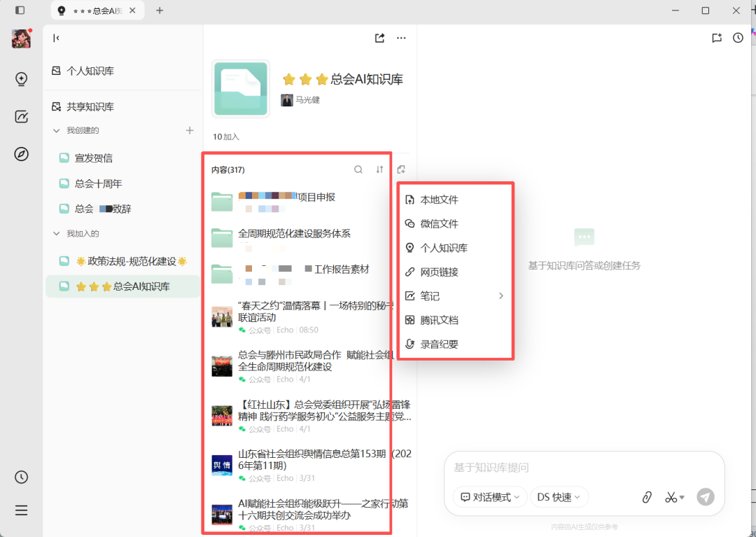Start a new chat in the chat panel
The image size is (756, 537).
(x=717, y=38)
